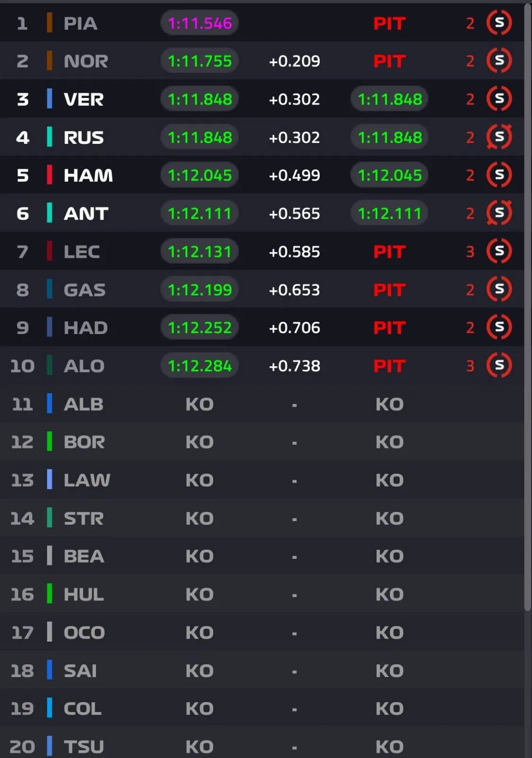Open the ALB knocked-out row
Screen dimensions: 532x758
click(262, 404)
